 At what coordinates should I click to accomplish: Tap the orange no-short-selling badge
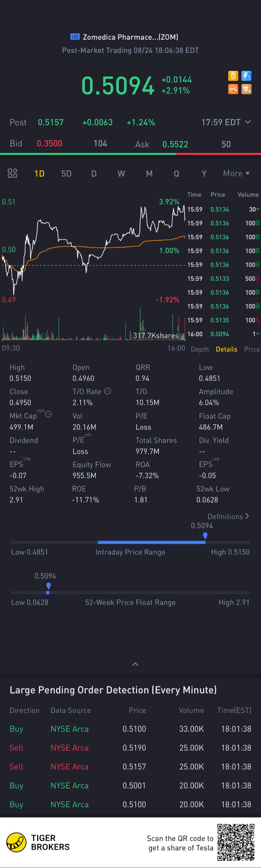click(x=233, y=89)
